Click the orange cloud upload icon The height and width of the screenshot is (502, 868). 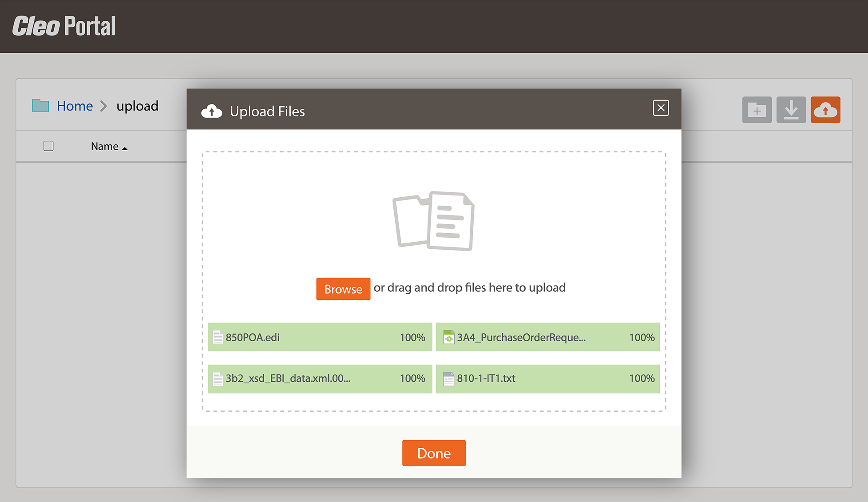pyautogui.click(x=825, y=110)
